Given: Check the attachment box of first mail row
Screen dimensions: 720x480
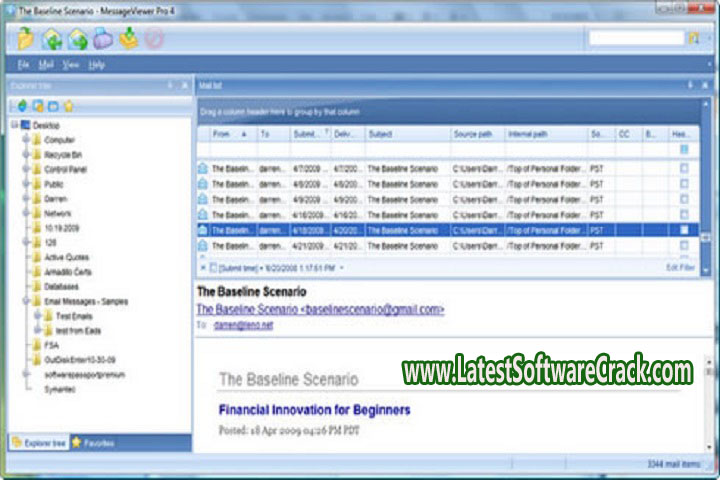Looking at the screenshot, I should tap(684, 170).
